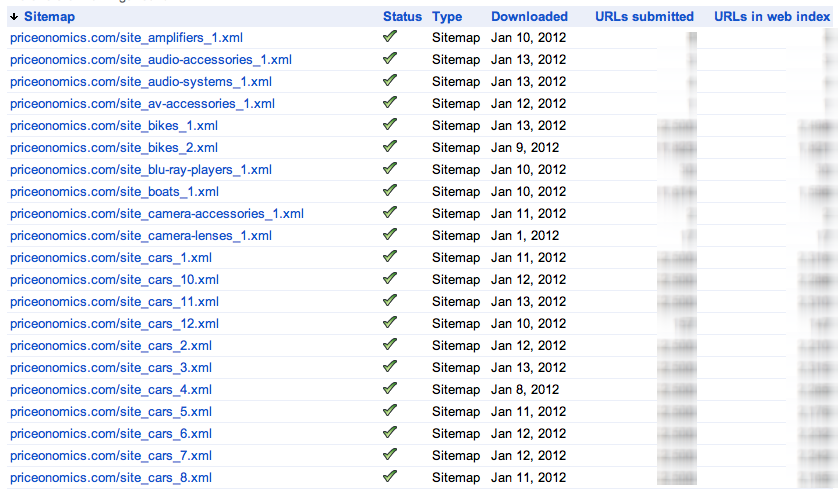The height and width of the screenshot is (489, 839).
Task: Open site_cars_8.xml sitemap link
Action: pyautogui.click(x=111, y=478)
